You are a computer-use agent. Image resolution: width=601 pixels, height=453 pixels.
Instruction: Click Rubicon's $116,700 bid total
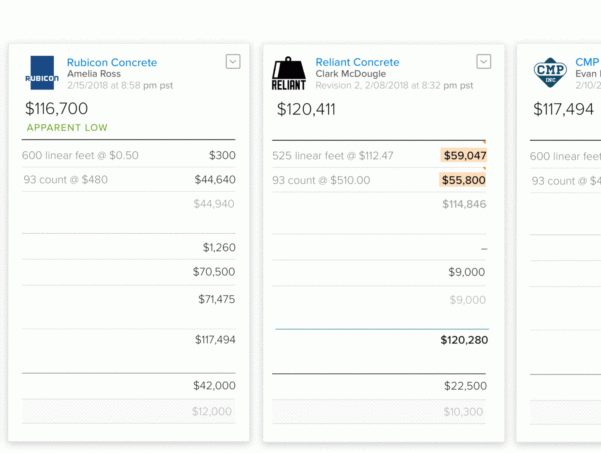coord(56,108)
